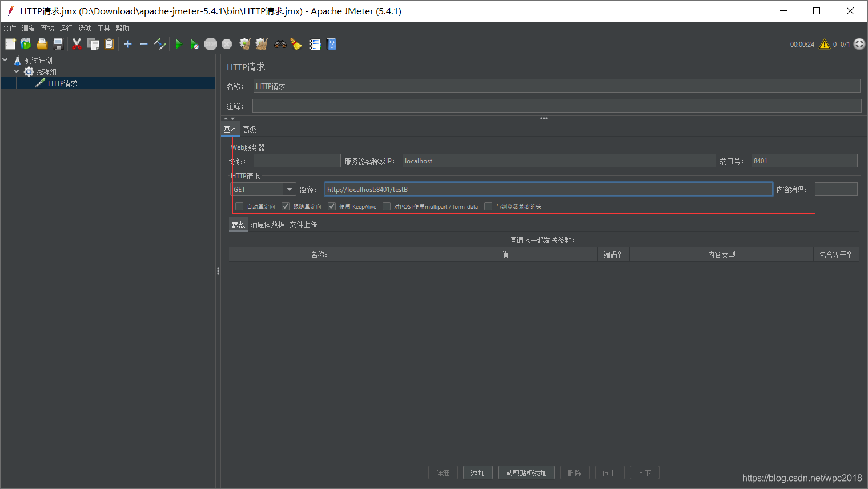Toggle 与浏览器兼容的头 checkbox
Screen dimensions: 868x489
tap(488, 206)
